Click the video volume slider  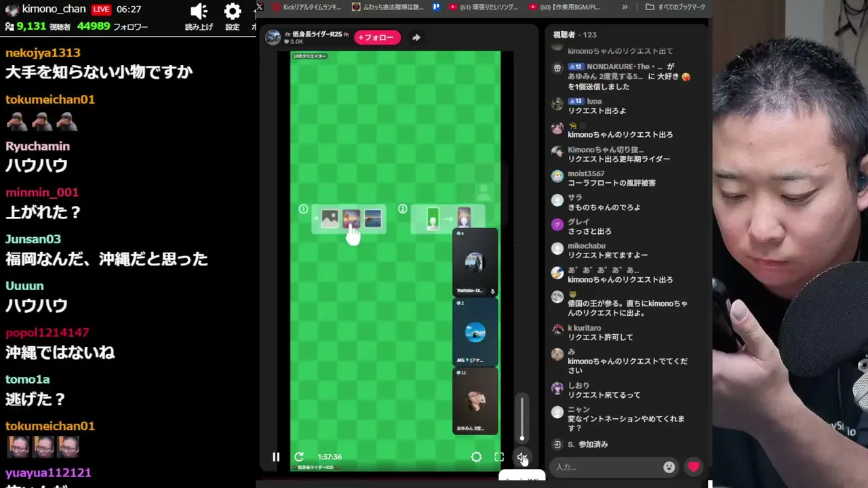521,418
